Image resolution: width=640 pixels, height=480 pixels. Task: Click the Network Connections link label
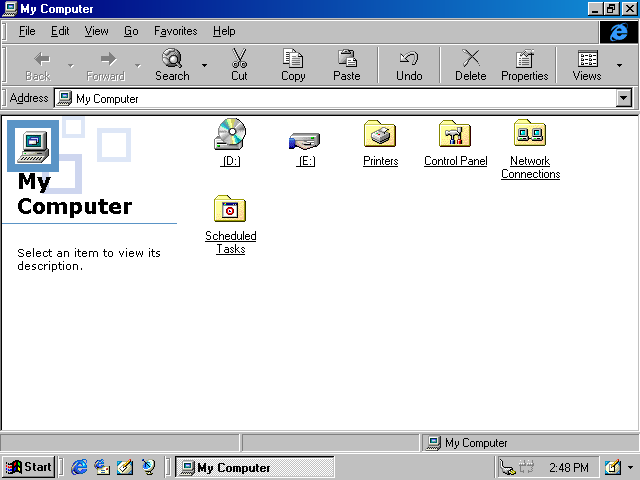(x=530, y=167)
